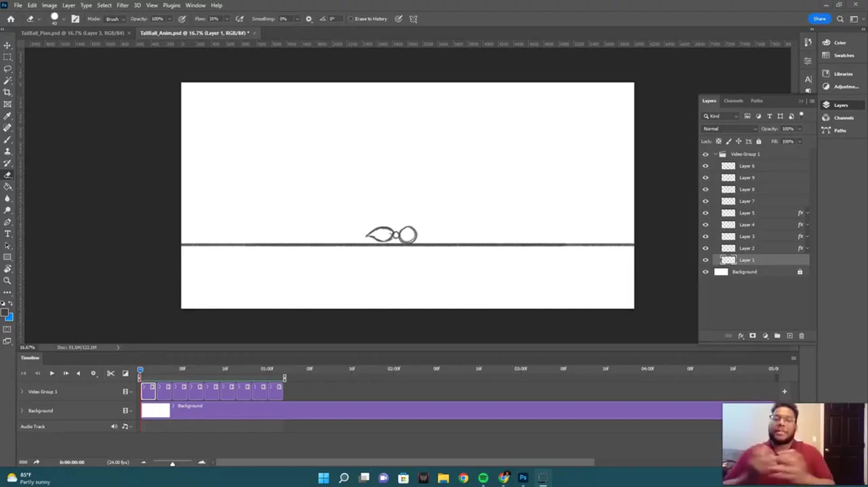Viewport: 868px width, 487px height.
Task: Open the Swatches panel
Action: coord(843,55)
